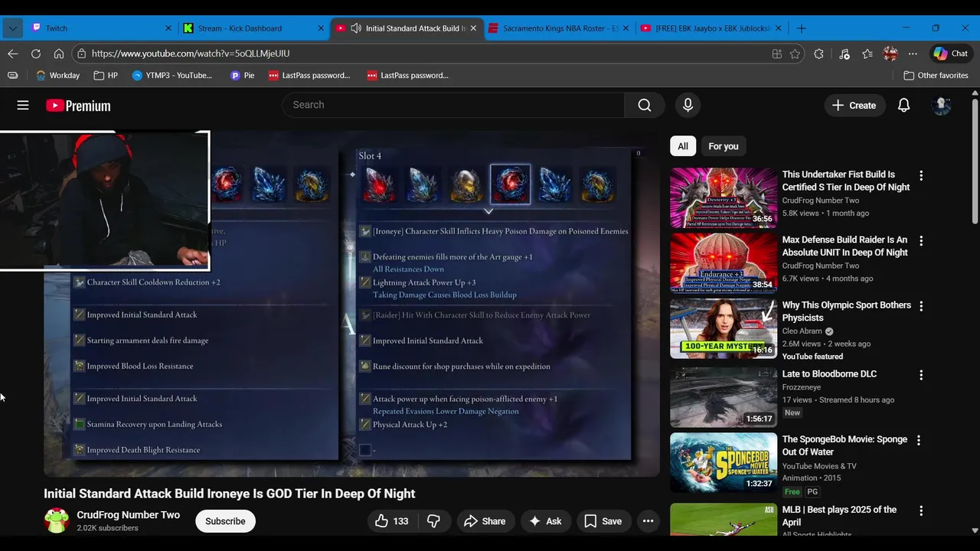Open the YouTube hamburger guide menu
Screen dimensions: 980x551
pos(23,106)
